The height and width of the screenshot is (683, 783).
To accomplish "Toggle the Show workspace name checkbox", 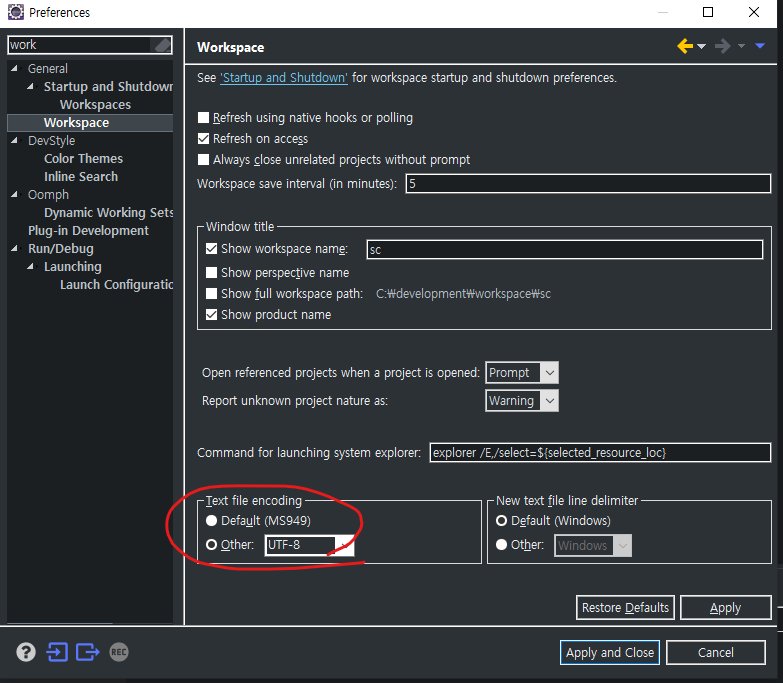I will coord(211,249).
